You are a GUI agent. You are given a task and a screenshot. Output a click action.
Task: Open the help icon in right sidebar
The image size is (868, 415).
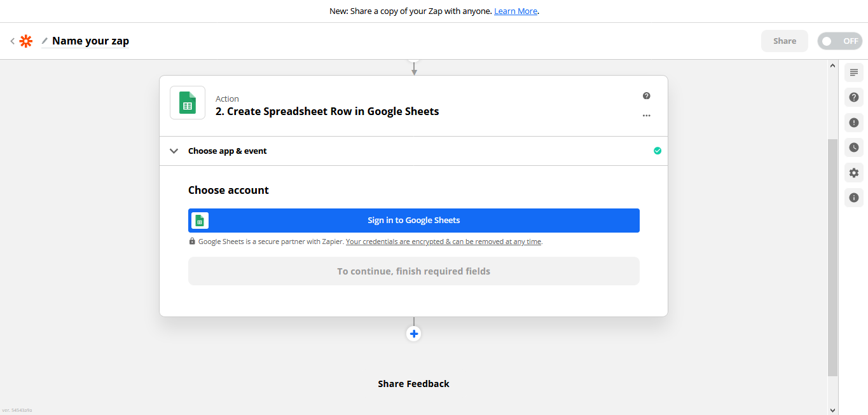[853, 97]
